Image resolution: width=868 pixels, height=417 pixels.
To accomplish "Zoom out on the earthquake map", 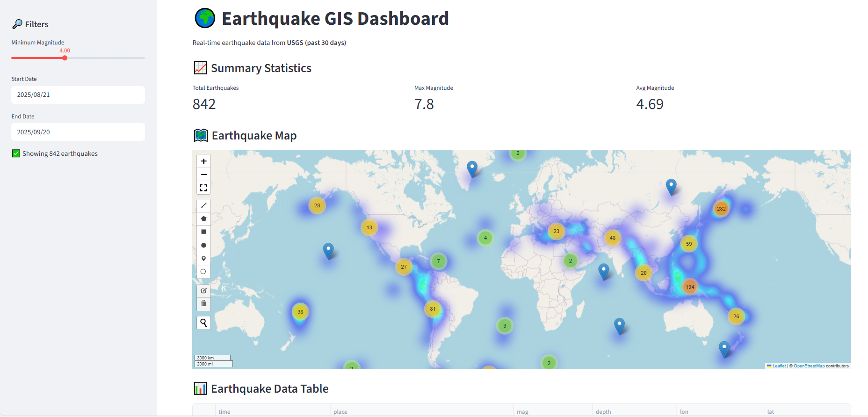I will point(203,175).
